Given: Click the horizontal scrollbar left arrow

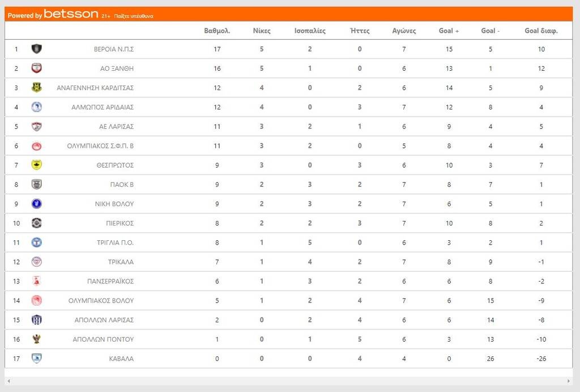Looking at the screenshot, I should (8, 381).
